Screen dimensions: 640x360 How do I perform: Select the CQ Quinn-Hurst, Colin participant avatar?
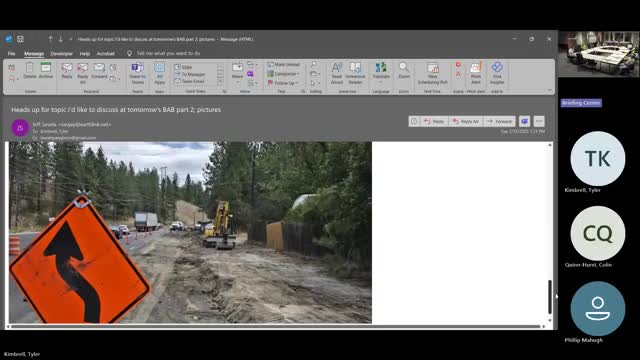tap(598, 233)
